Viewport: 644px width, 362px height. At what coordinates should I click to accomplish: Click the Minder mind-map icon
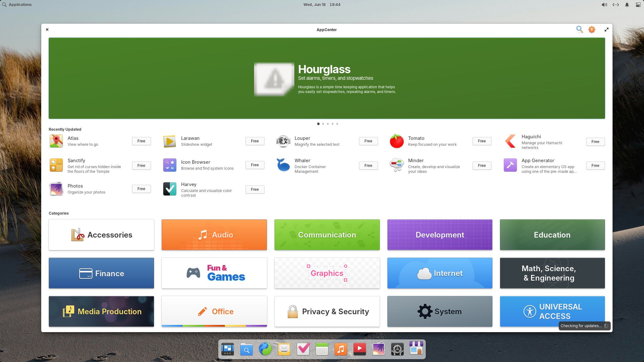tap(397, 165)
